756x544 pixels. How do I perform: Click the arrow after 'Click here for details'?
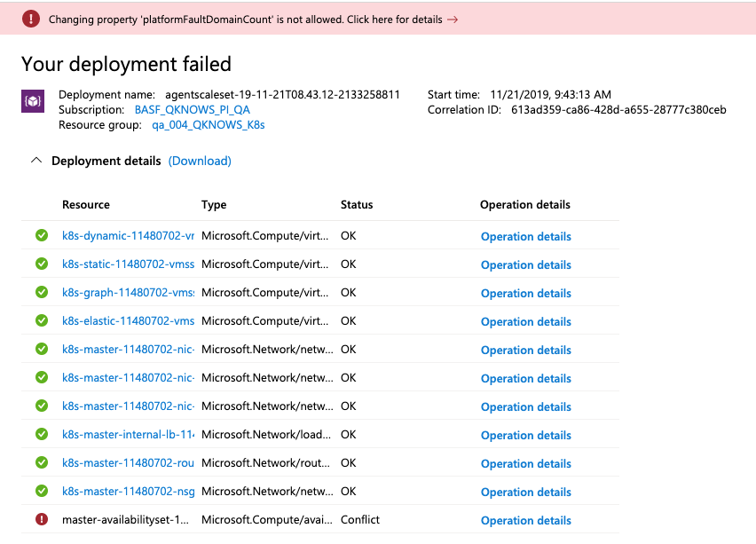point(453,20)
